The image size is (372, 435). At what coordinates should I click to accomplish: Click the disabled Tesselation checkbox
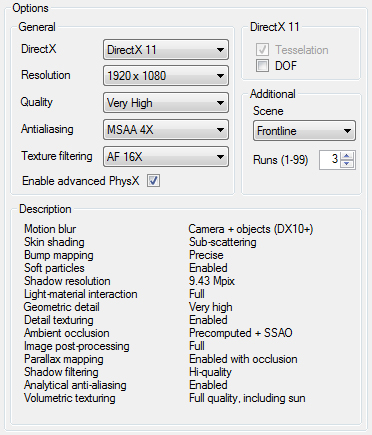[262, 49]
